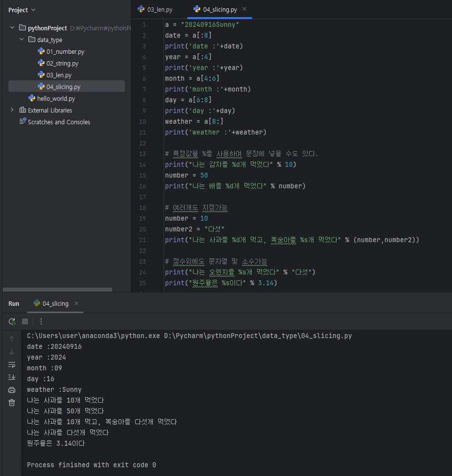
Task: Click Scroll to end icon in console
Action: (x=12, y=377)
